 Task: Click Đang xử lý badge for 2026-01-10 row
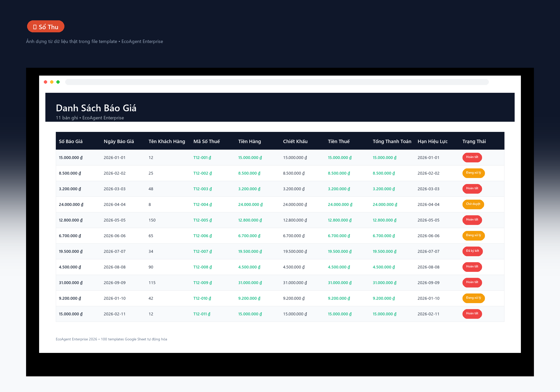[x=473, y=298]
